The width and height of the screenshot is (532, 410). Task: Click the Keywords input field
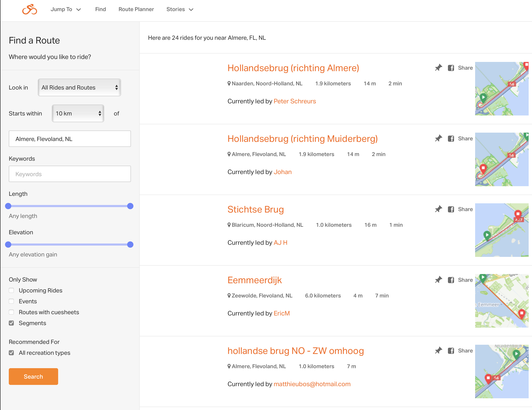point(70,174)
